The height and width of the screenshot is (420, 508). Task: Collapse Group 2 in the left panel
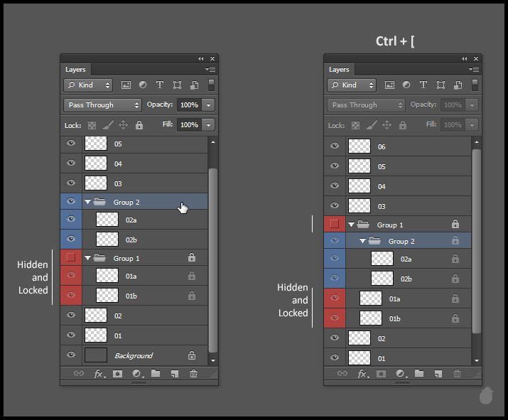88,203
